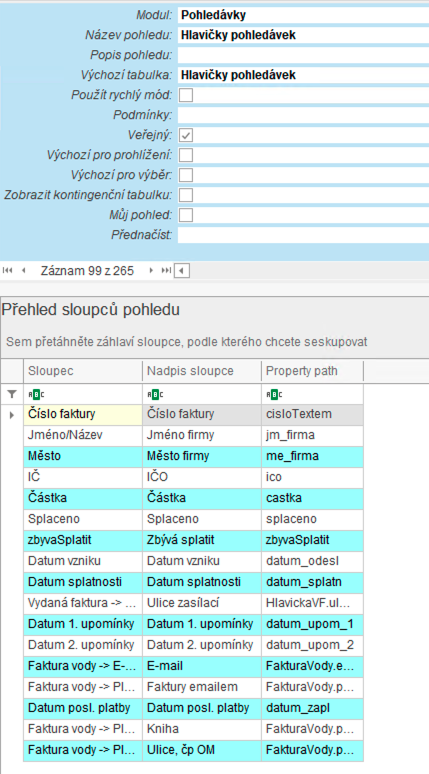Select the Faktury emailem cell

(x=202, y=687)
